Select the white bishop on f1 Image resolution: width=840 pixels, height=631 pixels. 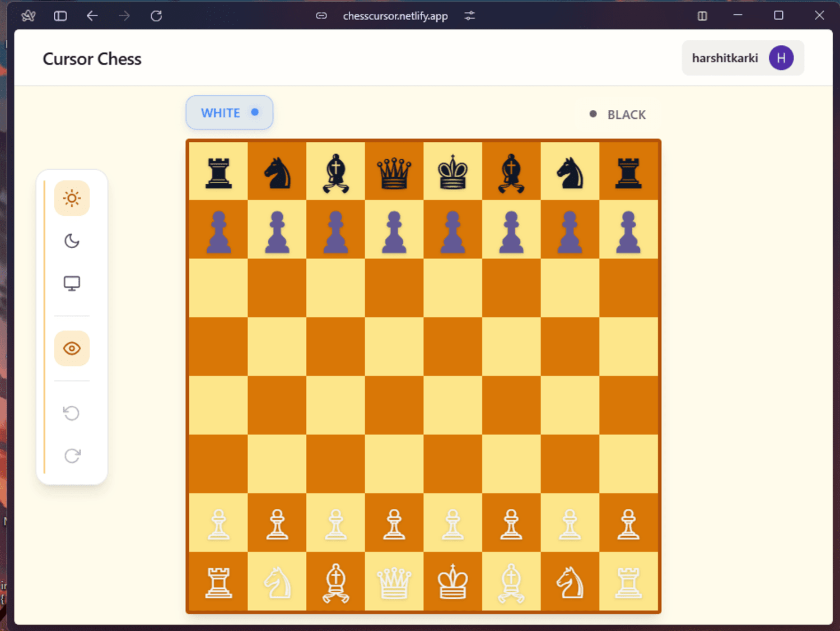pyautogui.click(x=511, y=582)
